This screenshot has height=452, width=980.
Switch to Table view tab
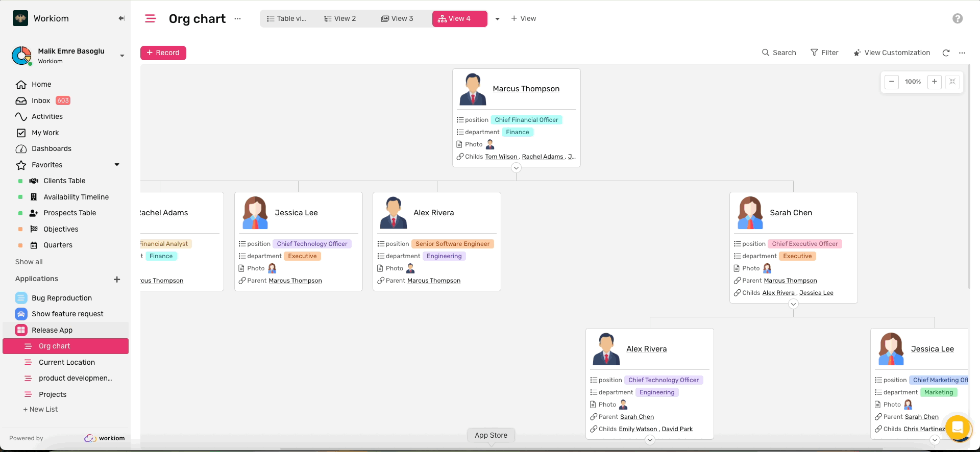coord(287,18)
